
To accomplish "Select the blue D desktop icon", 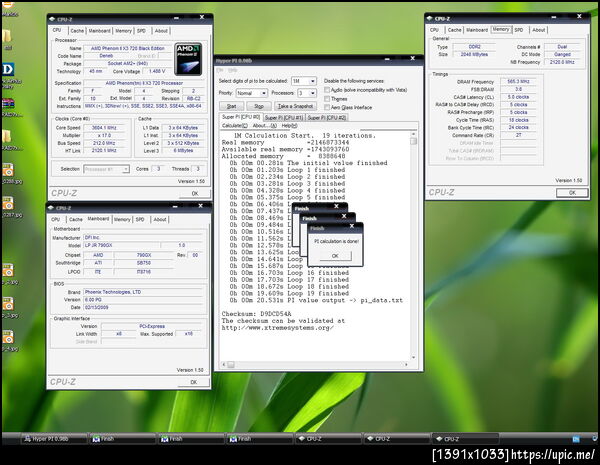I will coord(8,69).
